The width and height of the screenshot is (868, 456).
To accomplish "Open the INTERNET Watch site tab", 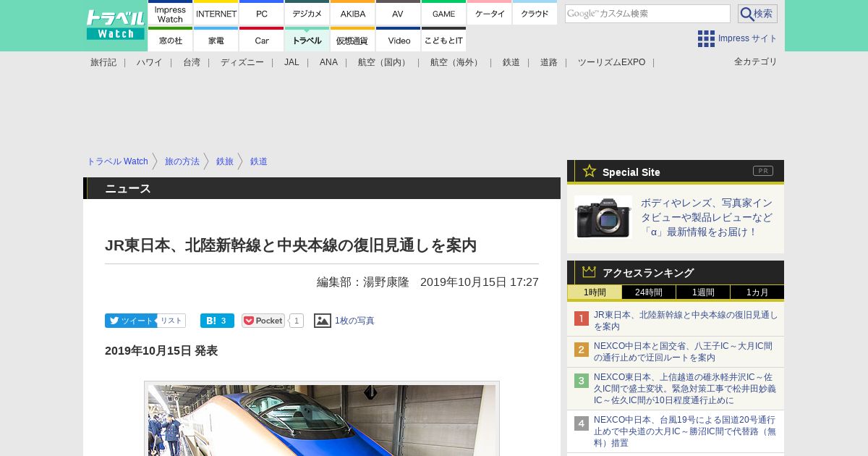I will (216, 14).
